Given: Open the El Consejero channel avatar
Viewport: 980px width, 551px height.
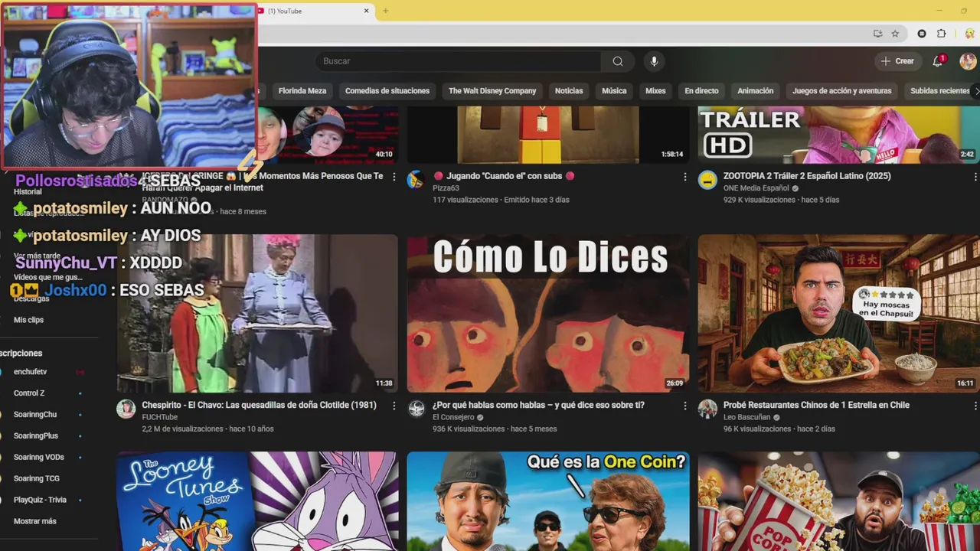Looking at the screenshot, I should tap(416, 409).
